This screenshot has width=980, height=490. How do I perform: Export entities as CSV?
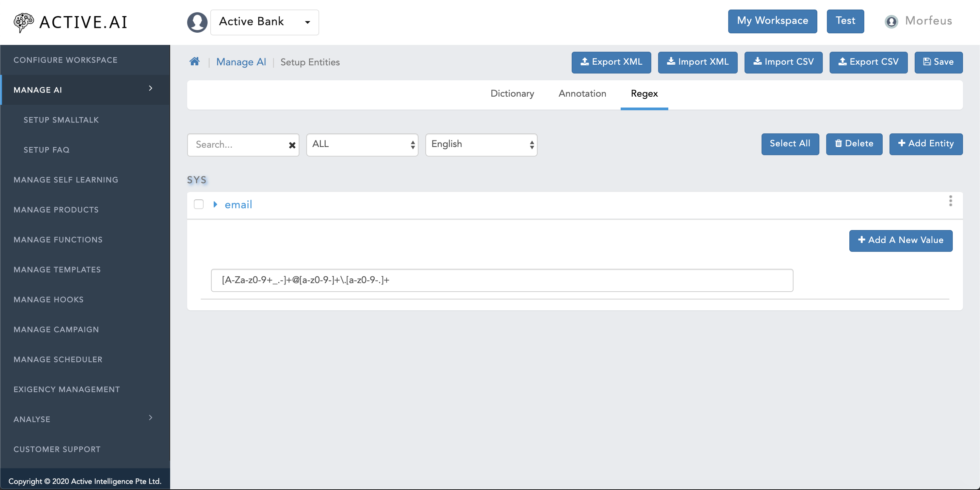pos(868,62)
